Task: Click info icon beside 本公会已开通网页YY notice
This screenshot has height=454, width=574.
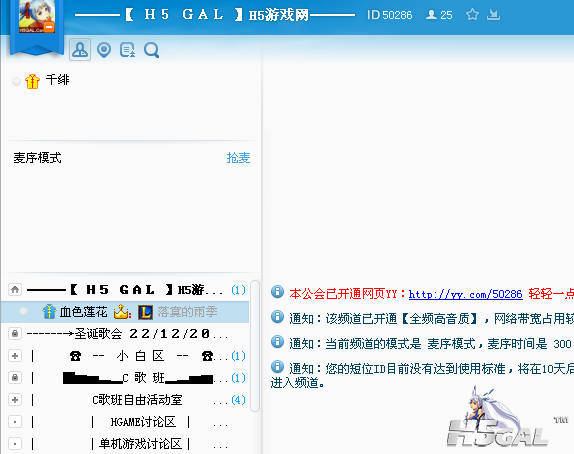Action: coord(277,292)
